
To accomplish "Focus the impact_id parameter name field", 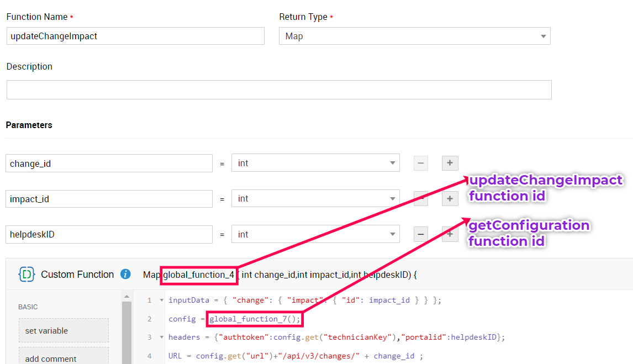I will click(109, 199).
